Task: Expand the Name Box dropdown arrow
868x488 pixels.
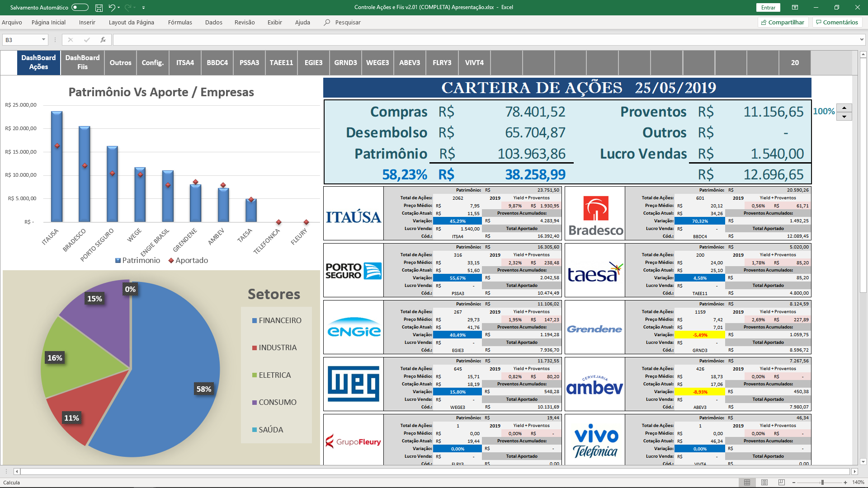Action: tap(43, 40)
